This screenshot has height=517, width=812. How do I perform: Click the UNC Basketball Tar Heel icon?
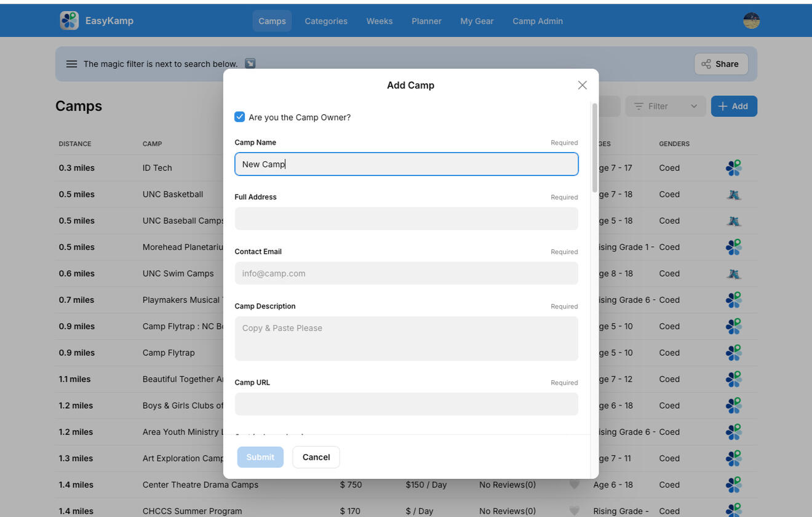(x=733, y=194)
